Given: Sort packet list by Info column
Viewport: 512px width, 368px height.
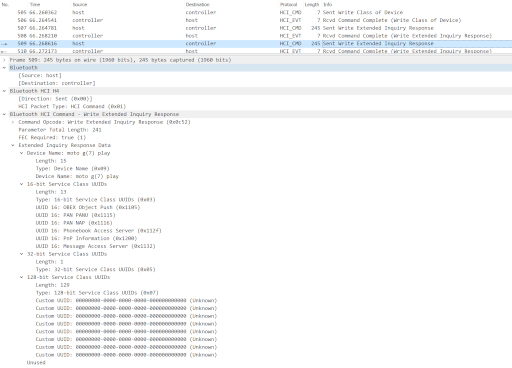Looking at the screenshot, I should (328, 4).
